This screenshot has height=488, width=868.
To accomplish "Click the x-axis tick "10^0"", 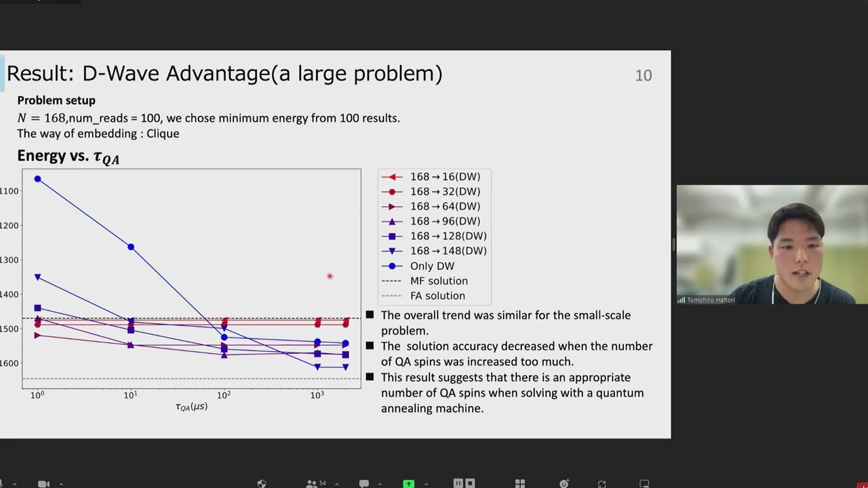I will point(37,394).
